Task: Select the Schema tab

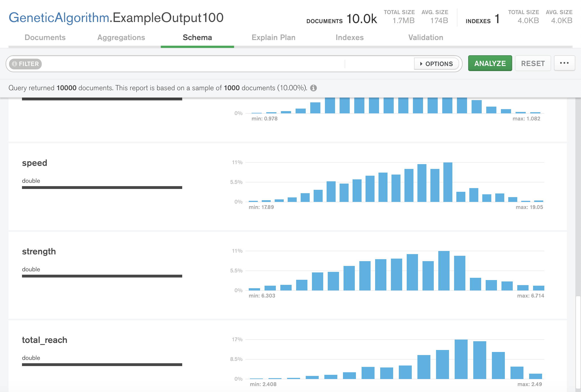Action: (197, 38)
